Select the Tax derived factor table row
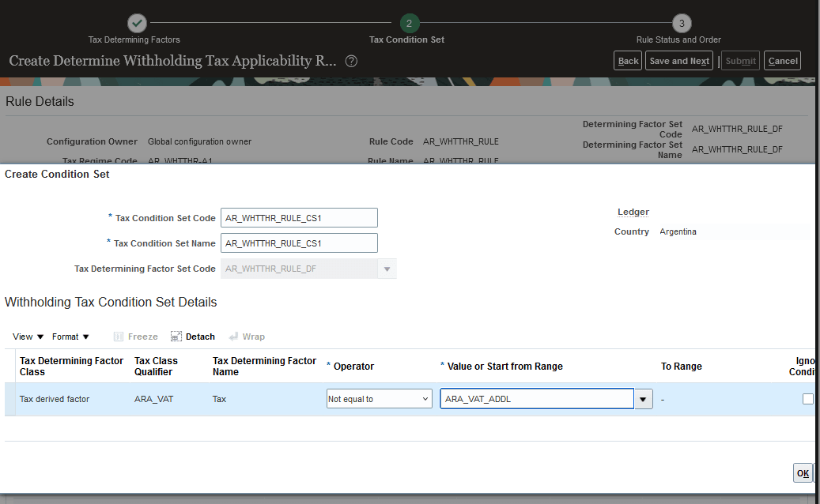Image resolution: width=820 pixels, height=504 pixels. [55, 399]
